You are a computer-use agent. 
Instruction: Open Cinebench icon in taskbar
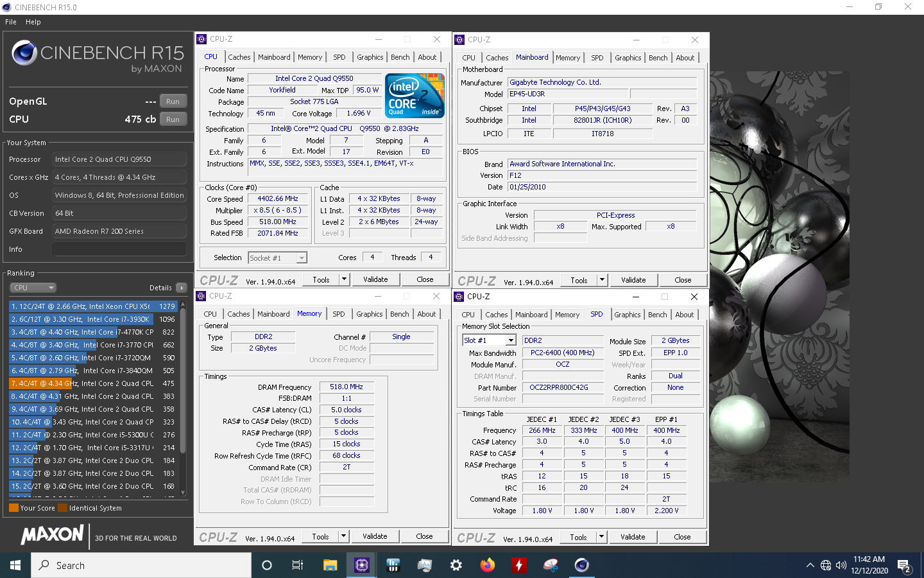581,565
